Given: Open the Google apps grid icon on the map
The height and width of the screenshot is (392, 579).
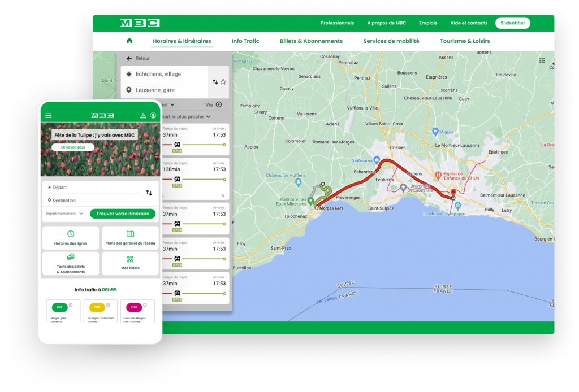Looking at the screenshot, I should pos(542,61).
